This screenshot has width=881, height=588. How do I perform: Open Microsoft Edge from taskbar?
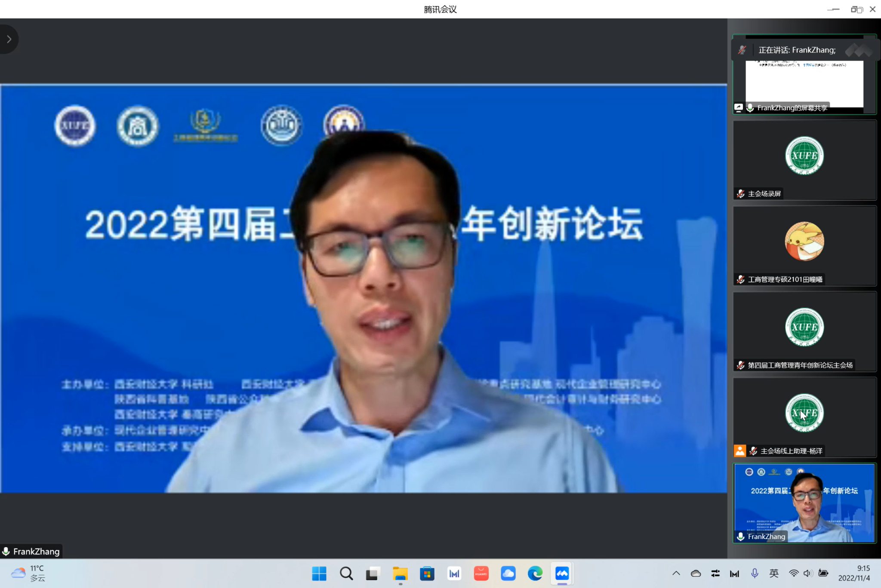coord(535,573)
